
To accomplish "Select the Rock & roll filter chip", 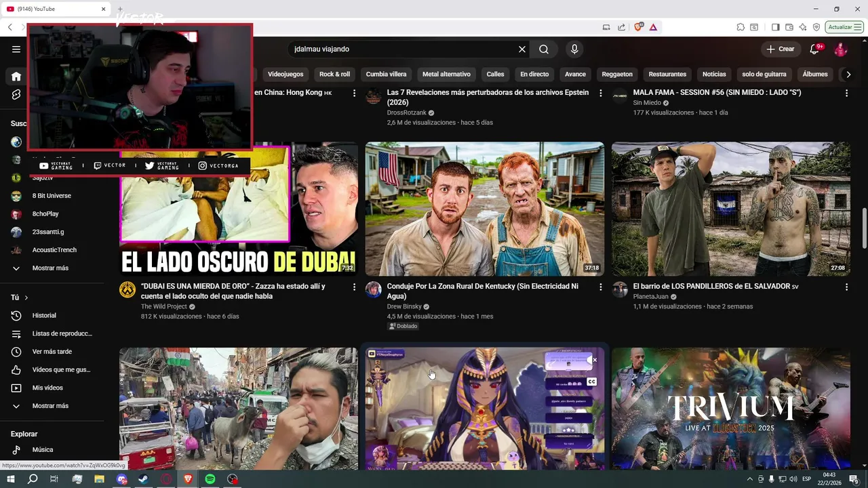I will point(334,74).
